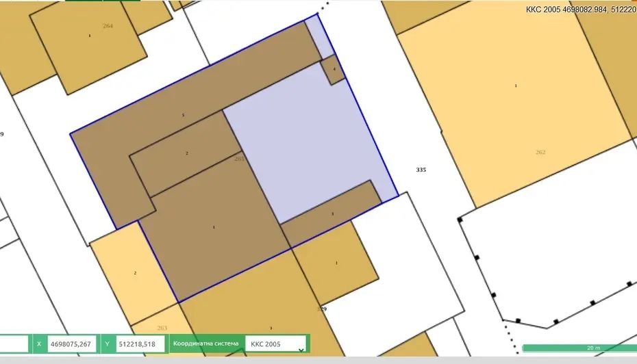Click the coordinate readout in top-right corner
Screen dimensions: 637x364
coord(580,10)
